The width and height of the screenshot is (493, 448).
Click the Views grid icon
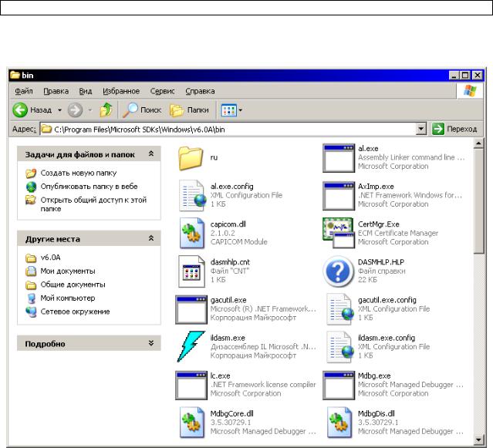click(229, 110)
